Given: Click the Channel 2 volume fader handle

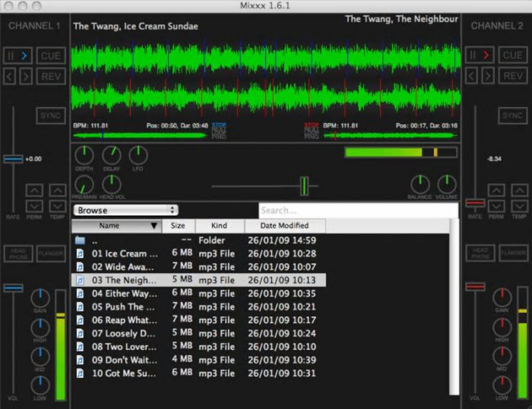Looking at the screenshot, I should coord(475,287).
